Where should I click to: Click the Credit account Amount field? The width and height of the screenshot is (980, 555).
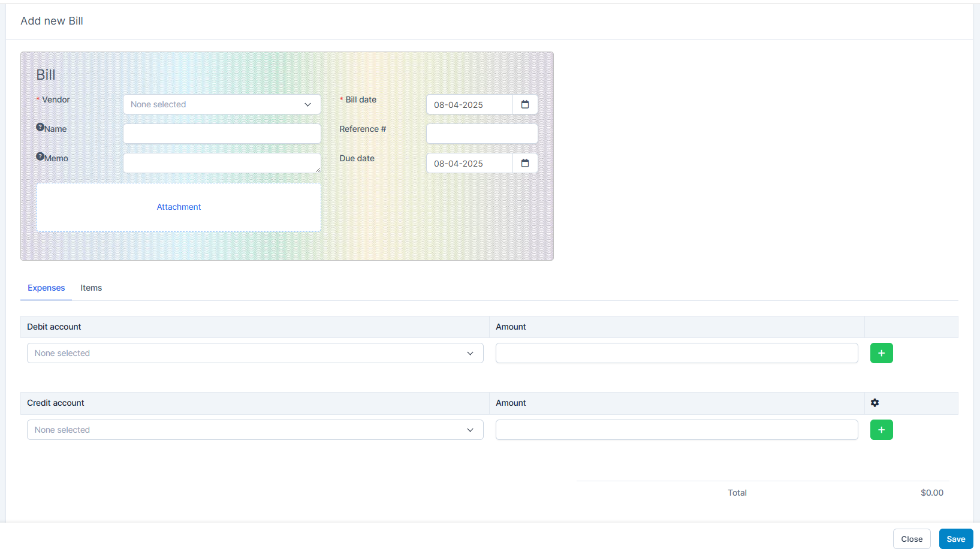tap(676, 430)
